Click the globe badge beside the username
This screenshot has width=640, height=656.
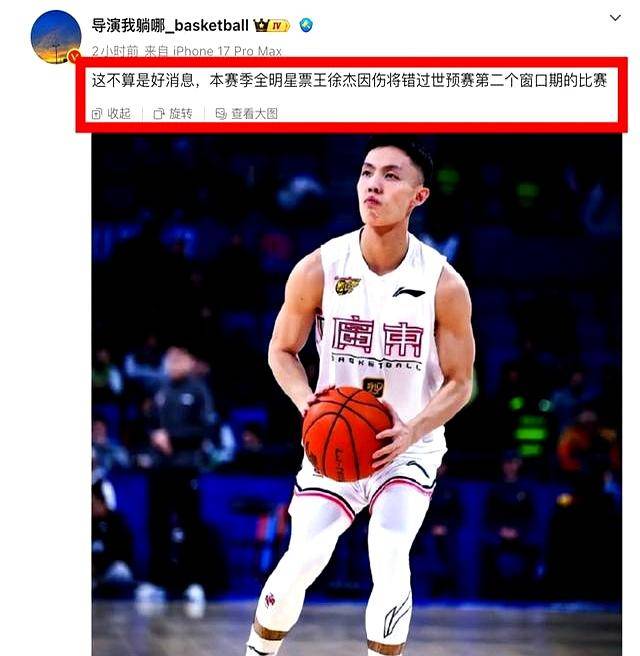306,25
